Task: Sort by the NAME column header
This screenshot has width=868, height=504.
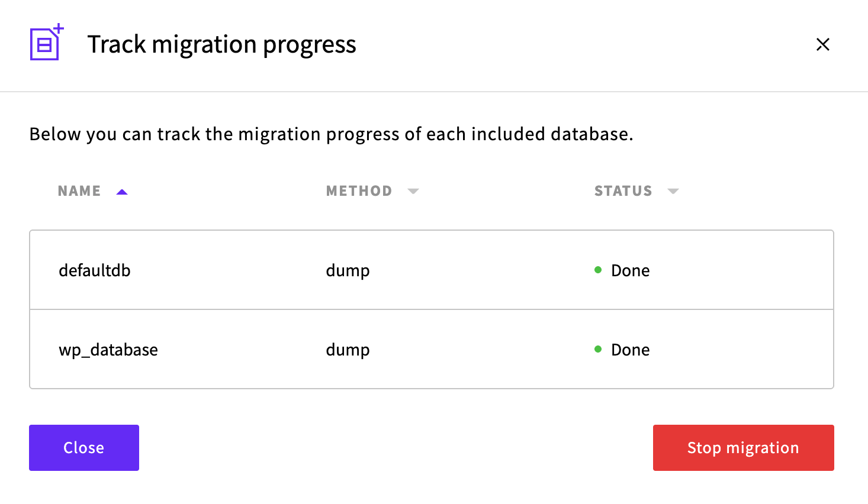Action: pyautogui.click(x=79, y=191)
